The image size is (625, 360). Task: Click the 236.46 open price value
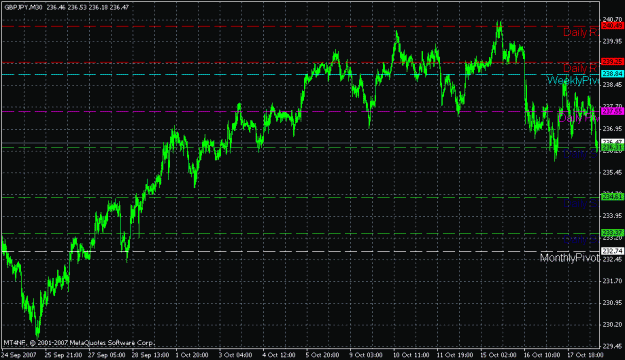pos(55,7)
